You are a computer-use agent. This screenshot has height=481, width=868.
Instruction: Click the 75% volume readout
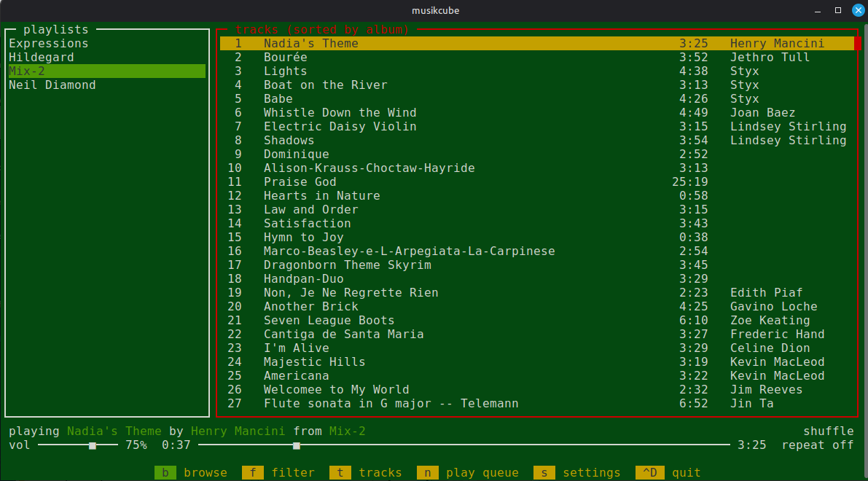136,445
